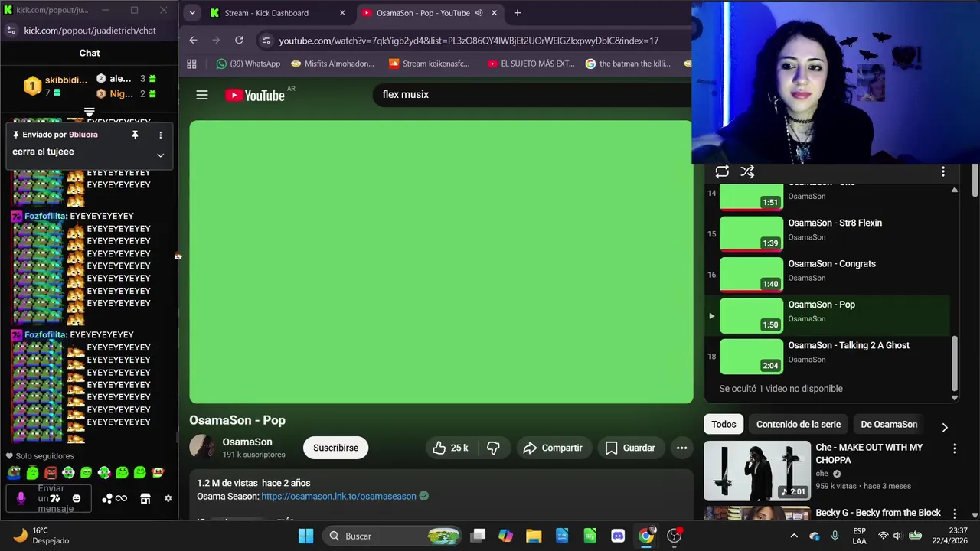Image resolution: width=980 pixels, height=551 pixels.
Task: Open the Chrome apps grid shortcut
Action: [191, 64]
